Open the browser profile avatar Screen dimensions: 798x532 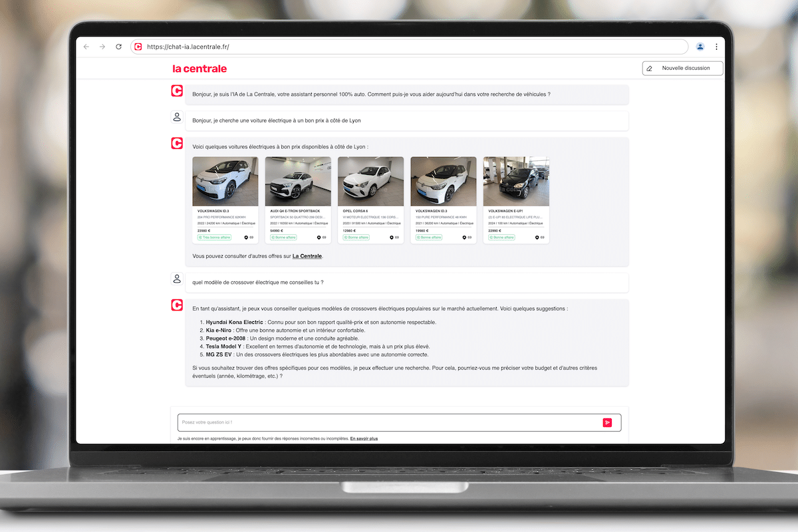click(x=700, y=47)
